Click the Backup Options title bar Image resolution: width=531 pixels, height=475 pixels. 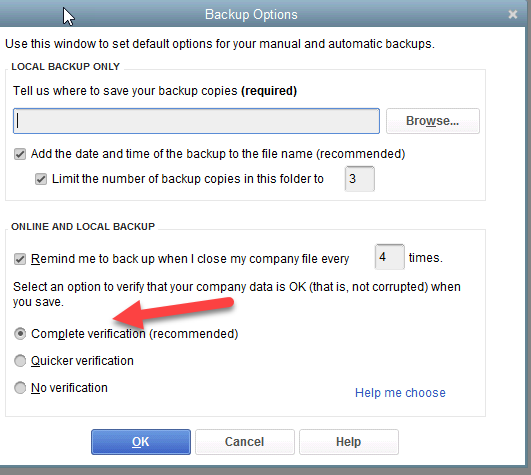(251, 15)
